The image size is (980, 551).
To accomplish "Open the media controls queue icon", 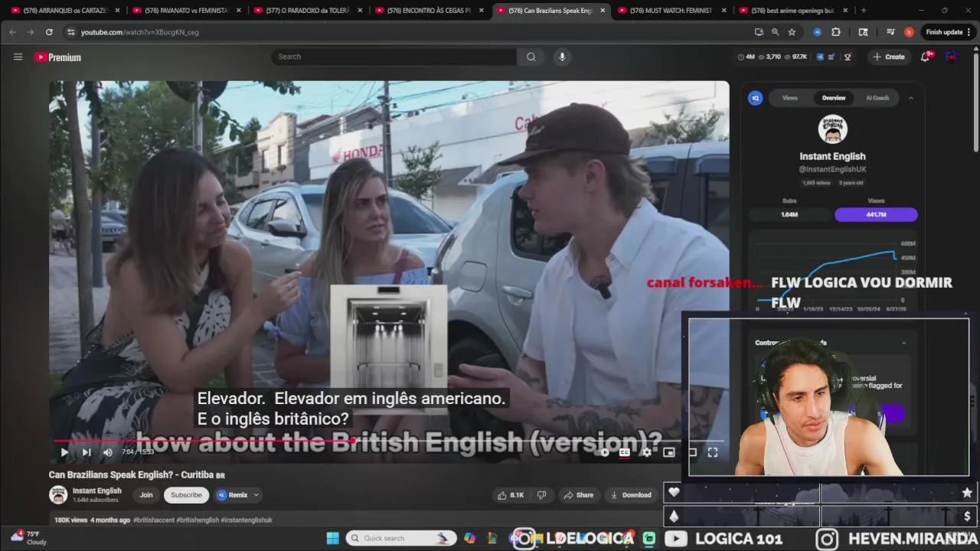I will click(x=890, y=32).
